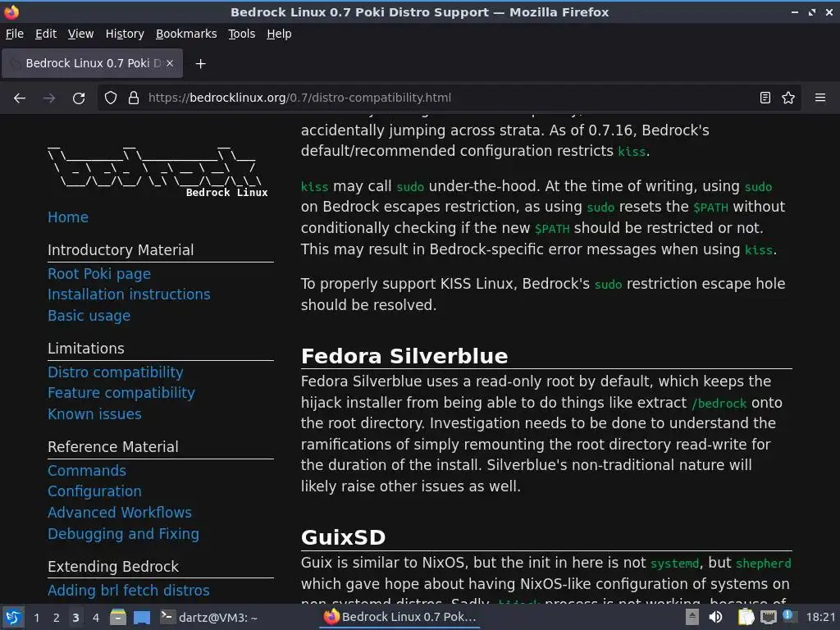The height and width of the screenshot is (630, 840).
Task: Open the Advanced Workflows link
Action: 120,513
